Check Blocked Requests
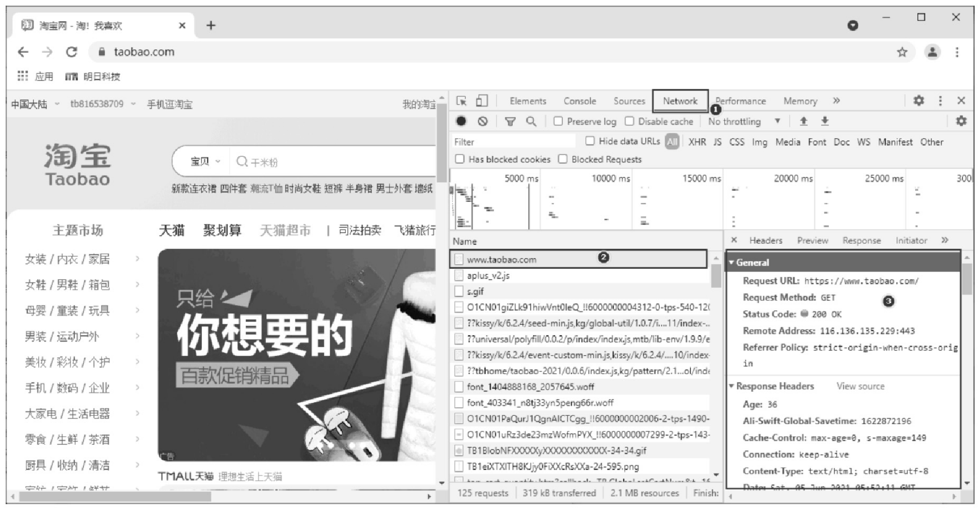Screen dimensions: 980x509 562,159
